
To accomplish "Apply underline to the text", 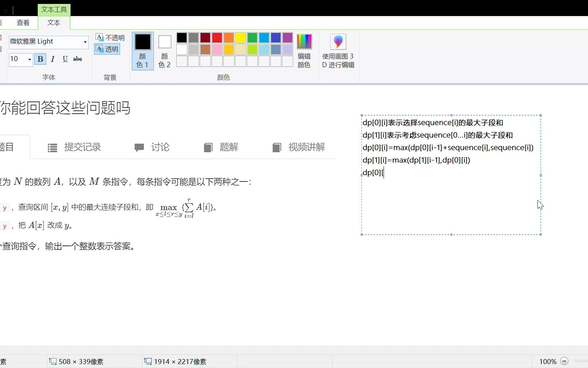I will pyautogui.click(x=65, y=59).
